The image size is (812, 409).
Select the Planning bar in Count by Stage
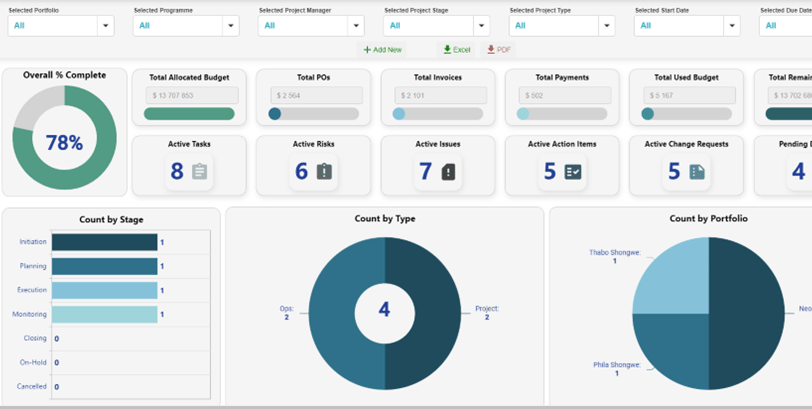coord(105,266)
